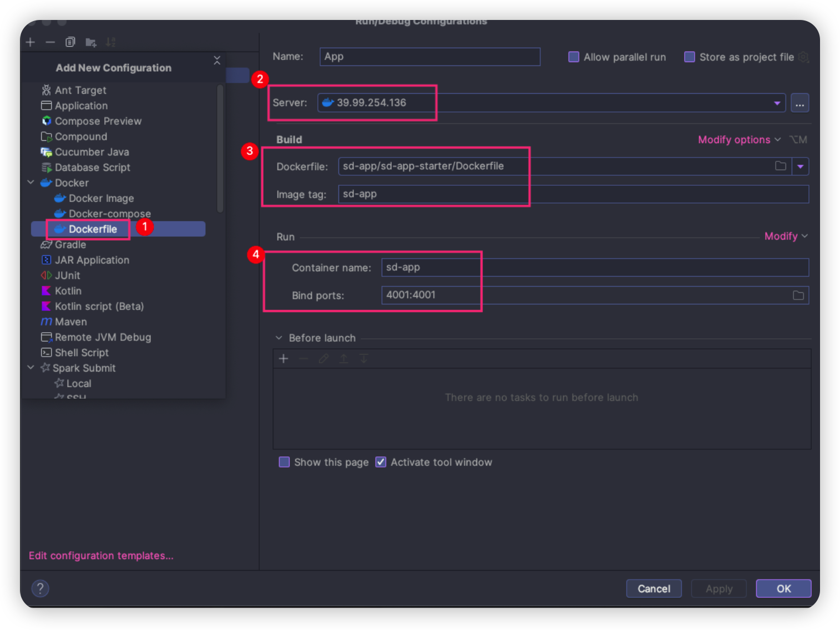
Task: Add a before launch task with plus icon
Action: pyautogui.click(x=284, y=359)
